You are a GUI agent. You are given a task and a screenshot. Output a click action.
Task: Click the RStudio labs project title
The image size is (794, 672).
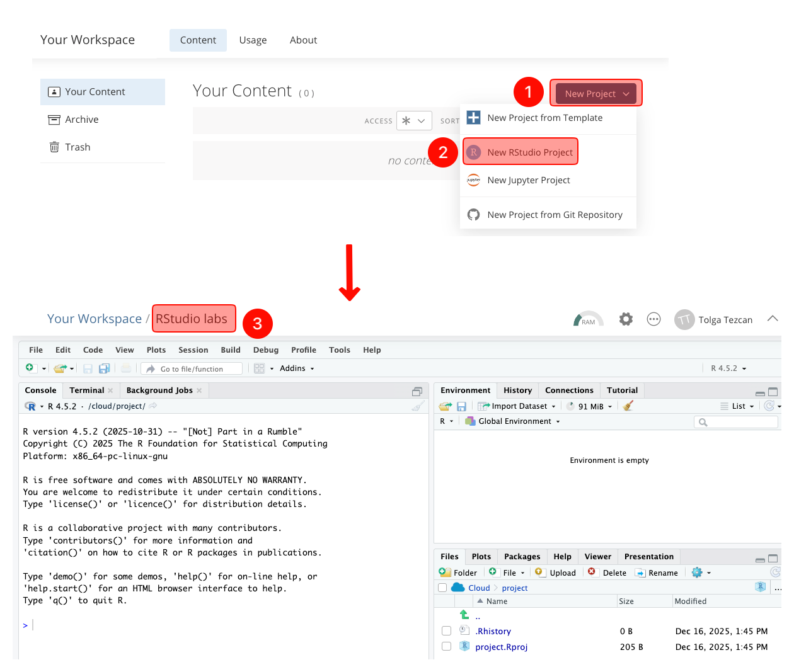point(192,319)
